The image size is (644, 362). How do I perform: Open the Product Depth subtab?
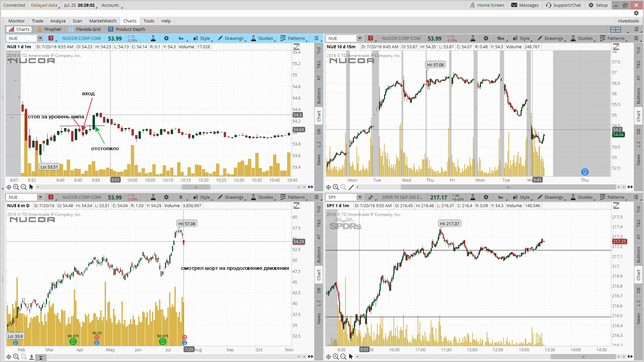127,29
